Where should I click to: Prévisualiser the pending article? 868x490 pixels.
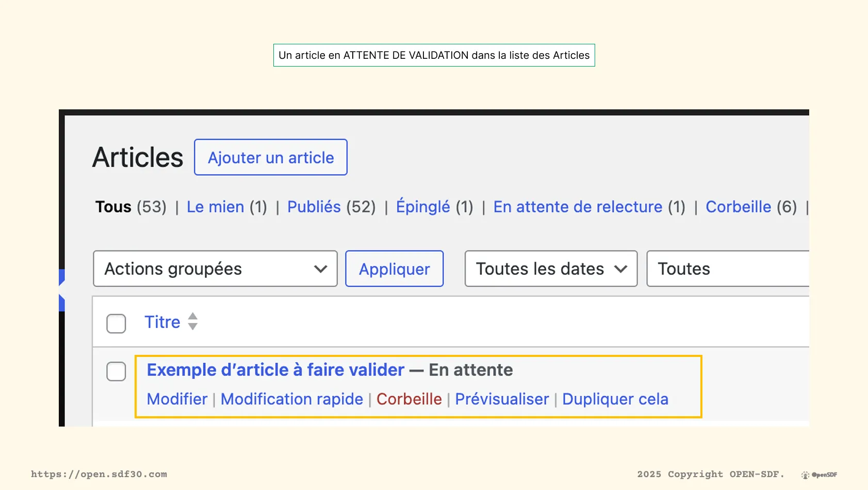click(x=501, y=399)
